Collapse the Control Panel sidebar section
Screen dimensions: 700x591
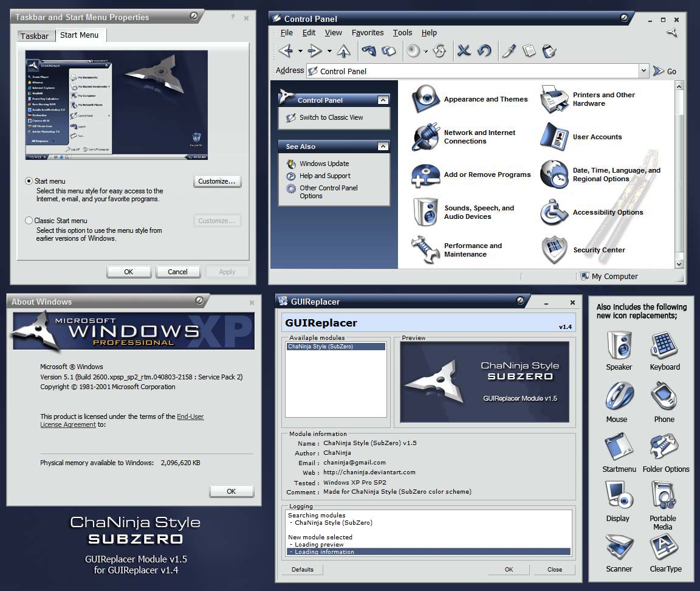[383, 100]
